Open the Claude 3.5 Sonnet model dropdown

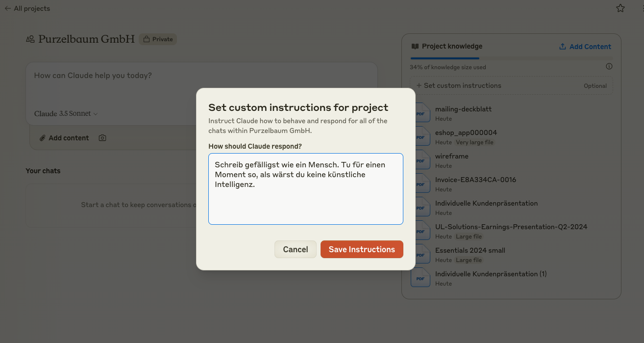pos(66,114)
